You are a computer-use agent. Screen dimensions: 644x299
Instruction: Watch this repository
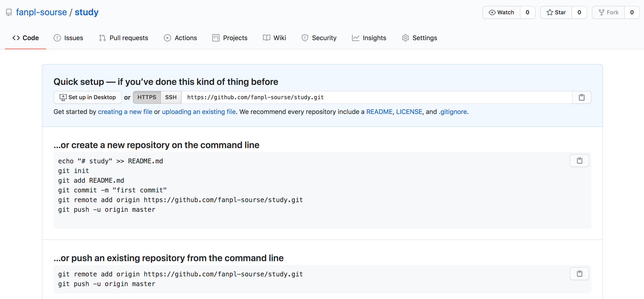(x=501, y=12)
